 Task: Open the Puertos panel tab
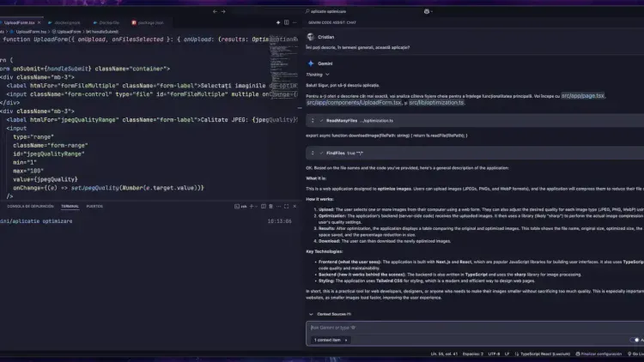tap(94, 207)
